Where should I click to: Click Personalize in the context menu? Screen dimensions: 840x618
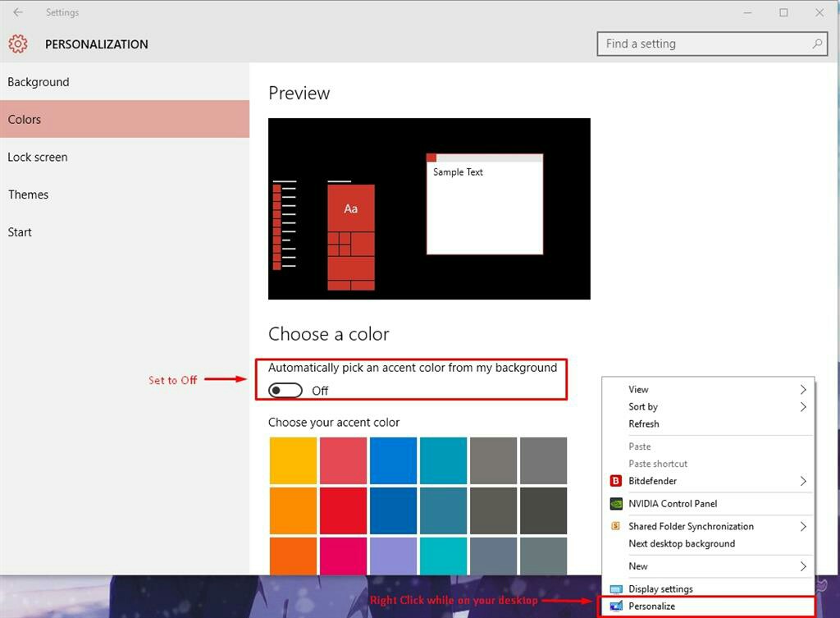(651, 606)
